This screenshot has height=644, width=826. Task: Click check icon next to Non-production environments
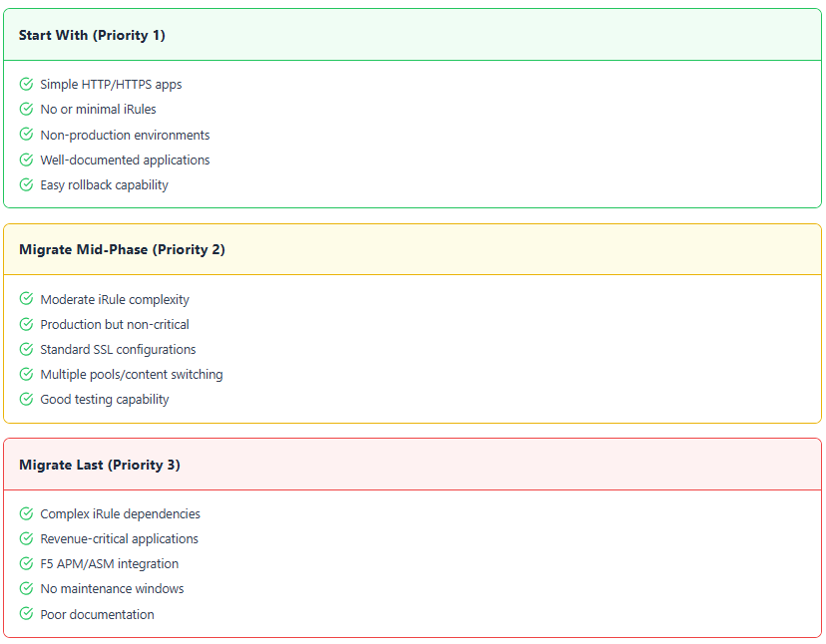26,135
